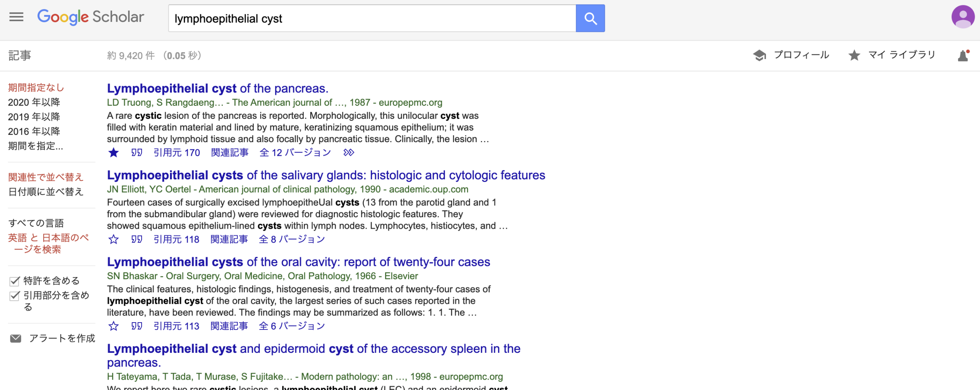Filter results to 2019 年以降

34,117
